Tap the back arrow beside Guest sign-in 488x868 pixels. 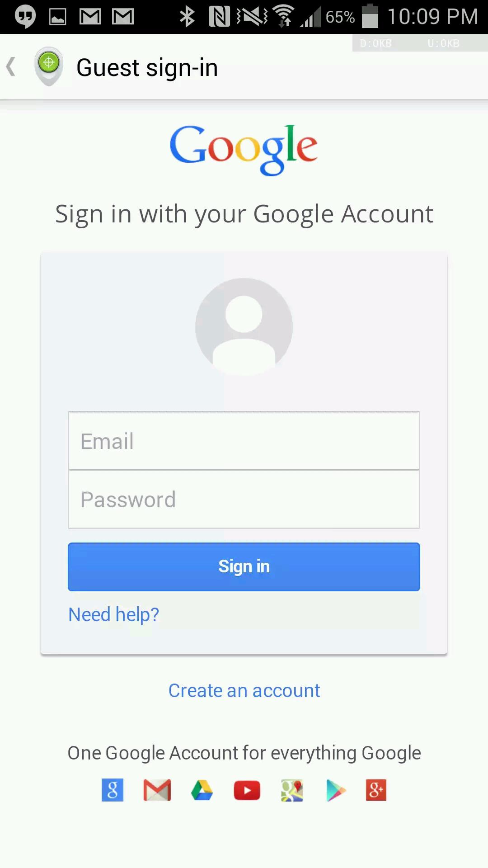[x=11, y=67]
